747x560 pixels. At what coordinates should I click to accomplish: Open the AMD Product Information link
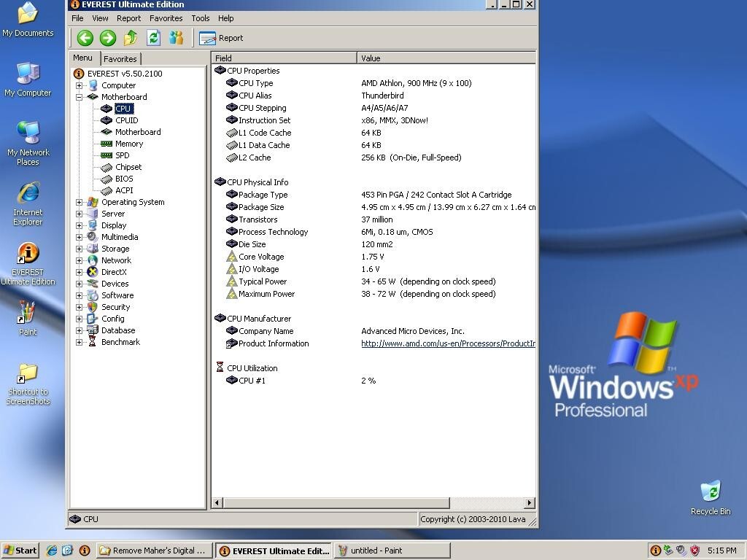(x=449, y=343)
